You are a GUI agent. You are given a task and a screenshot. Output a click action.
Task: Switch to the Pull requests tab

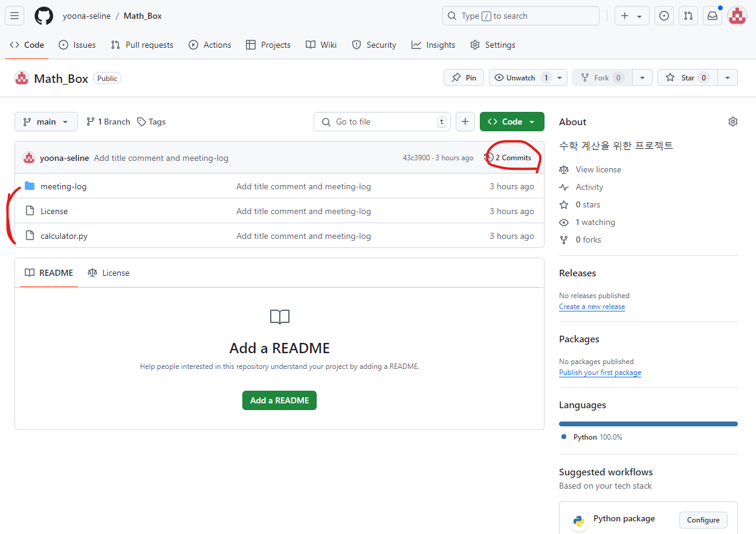coord(142,45)
